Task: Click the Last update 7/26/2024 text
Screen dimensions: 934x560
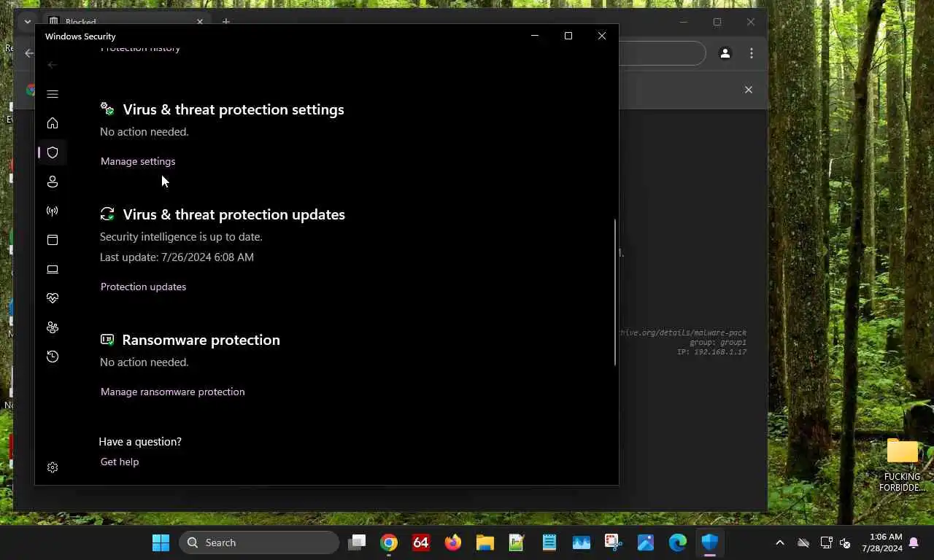Action: 177,257
